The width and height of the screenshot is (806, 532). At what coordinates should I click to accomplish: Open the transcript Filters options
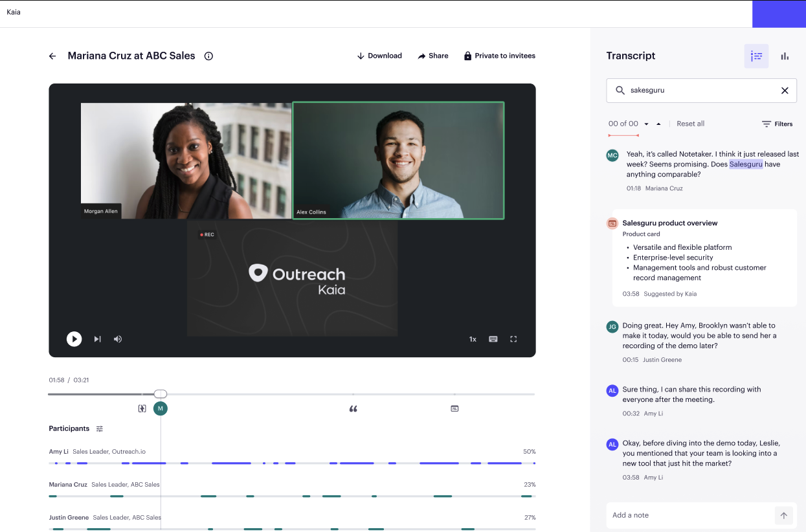click(777, 123)
